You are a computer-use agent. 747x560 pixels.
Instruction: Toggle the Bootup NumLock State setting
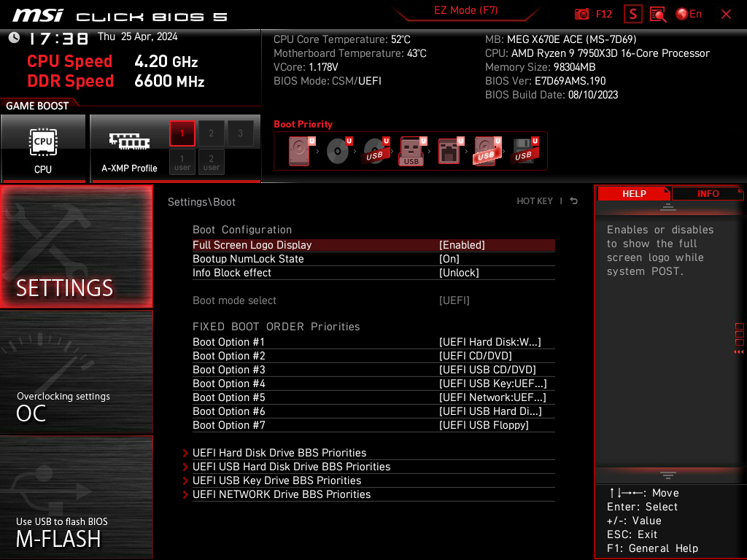click(x=373, y=259)
